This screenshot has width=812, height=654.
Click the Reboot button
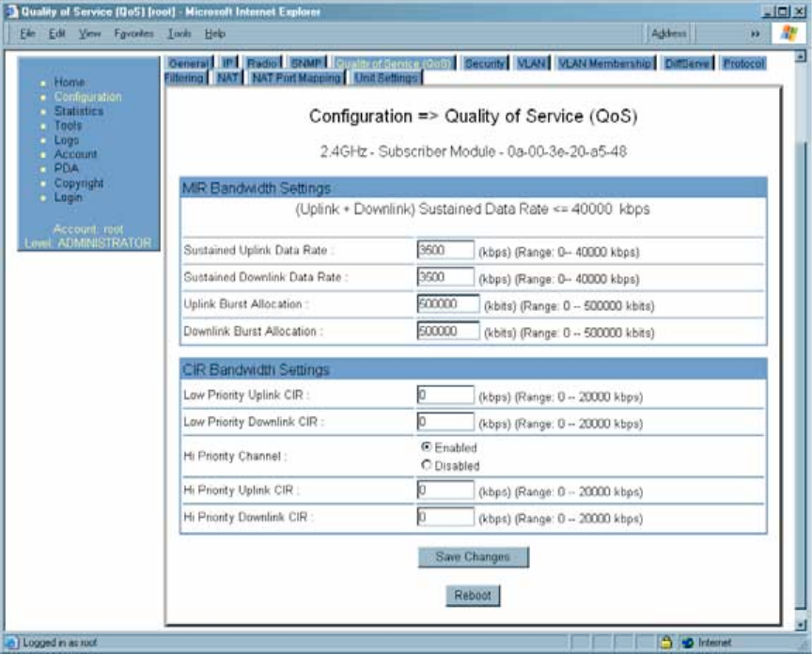(473, 596)
